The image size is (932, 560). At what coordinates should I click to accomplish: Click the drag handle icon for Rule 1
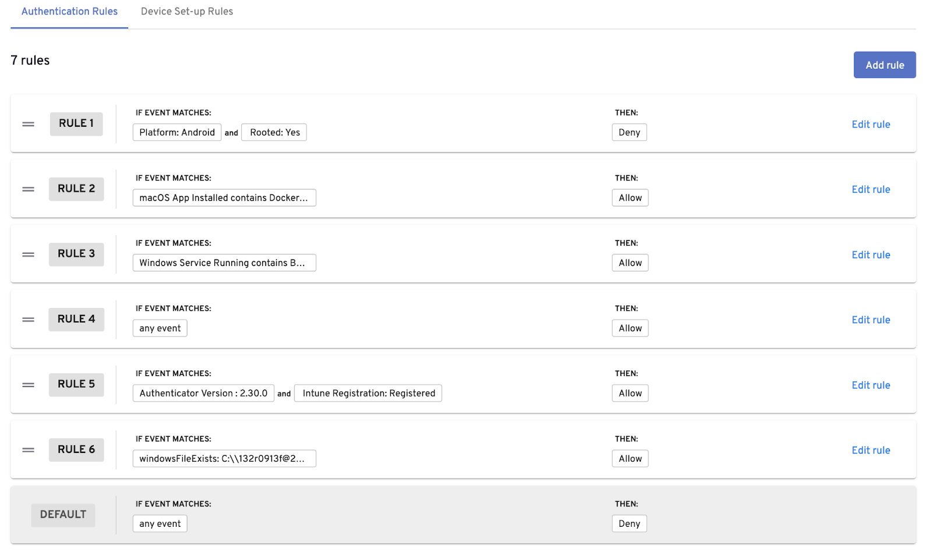point(28,124)
